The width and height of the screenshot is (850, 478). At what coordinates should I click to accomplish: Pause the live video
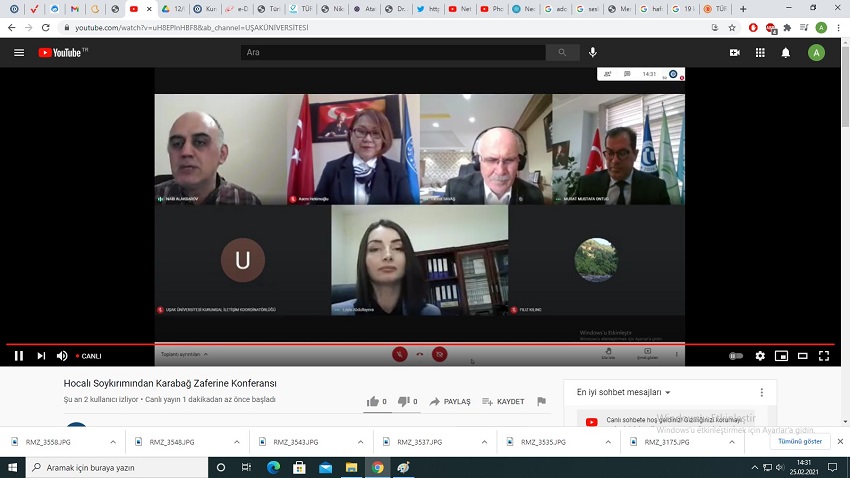(x=18, y=355)
